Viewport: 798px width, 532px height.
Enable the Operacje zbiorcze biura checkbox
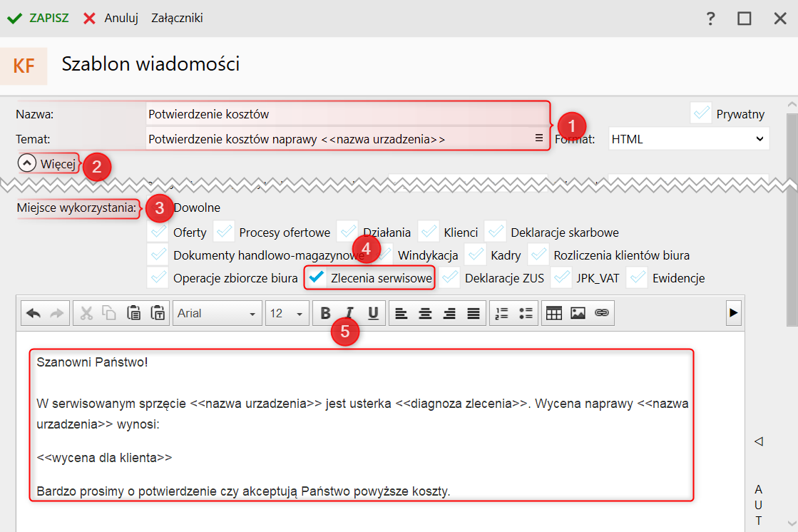coord(158,277)
